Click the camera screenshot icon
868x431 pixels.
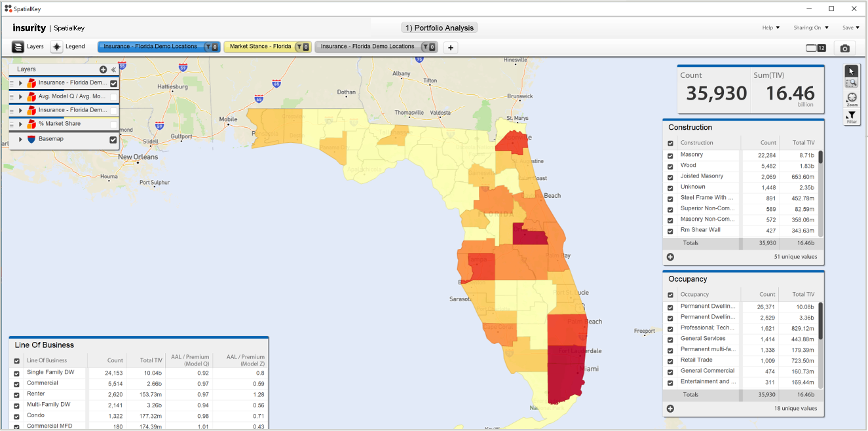tap(844, 48)
